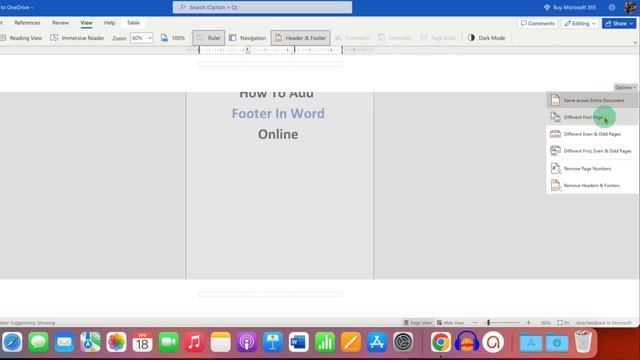Choose Different First Page option
This screenshot has width=640, height=360.
[592, 117]
